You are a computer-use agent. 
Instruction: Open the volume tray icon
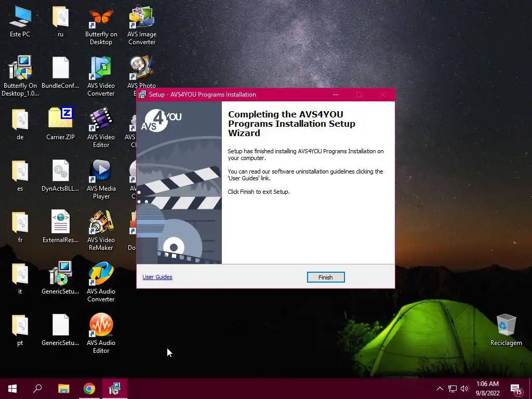click(x=464, y=389)
